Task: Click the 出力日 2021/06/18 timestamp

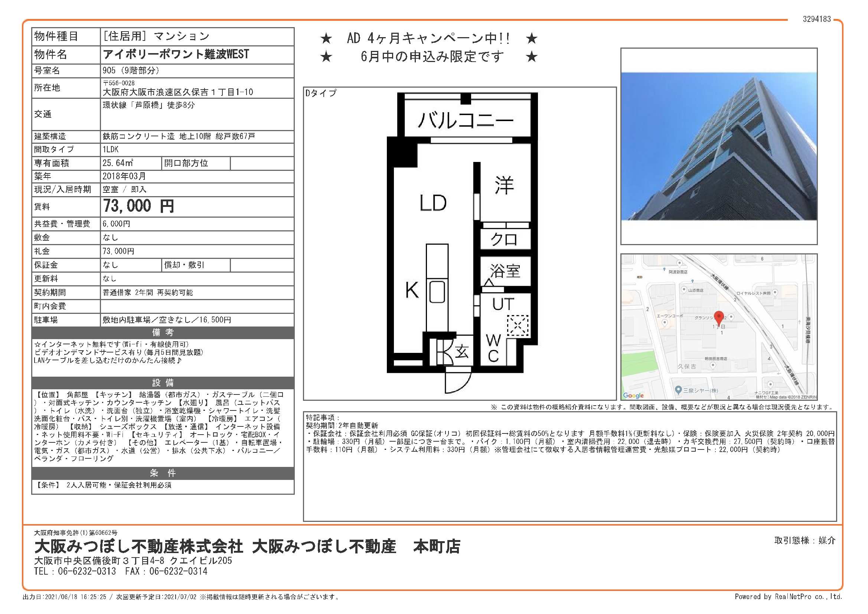Action: click(64, 597)
